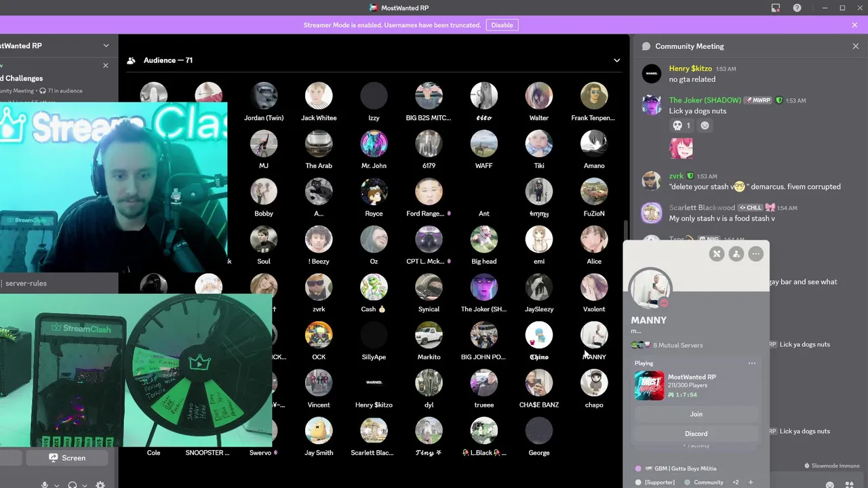Open the help icon in the title bar
This screenshot has height=488, width=868.
pyautogui.click(x=797, y=8)
